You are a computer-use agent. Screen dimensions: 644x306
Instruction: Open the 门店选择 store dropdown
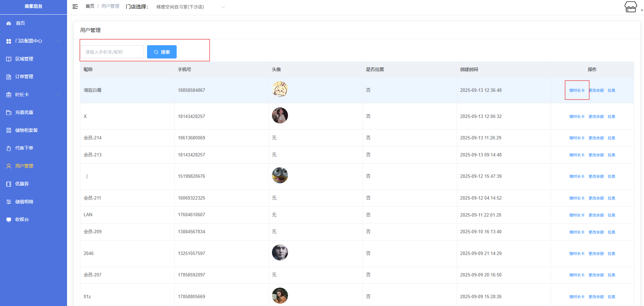click(190, 7)
